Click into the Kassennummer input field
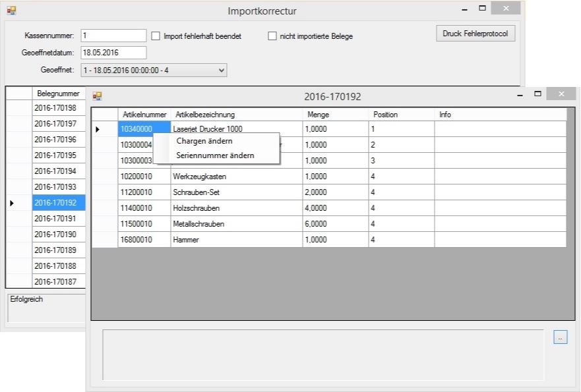This screenshot has height=392, width=581. click(113, 36)
